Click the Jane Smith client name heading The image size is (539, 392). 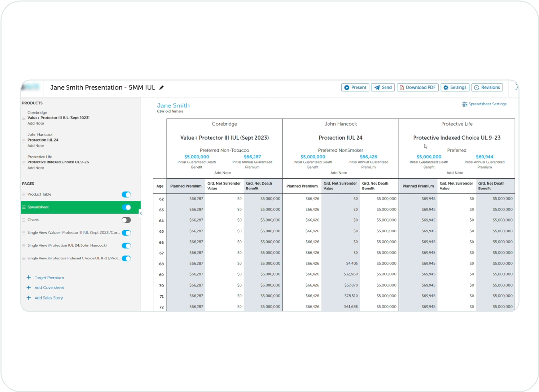pos(173,105)
